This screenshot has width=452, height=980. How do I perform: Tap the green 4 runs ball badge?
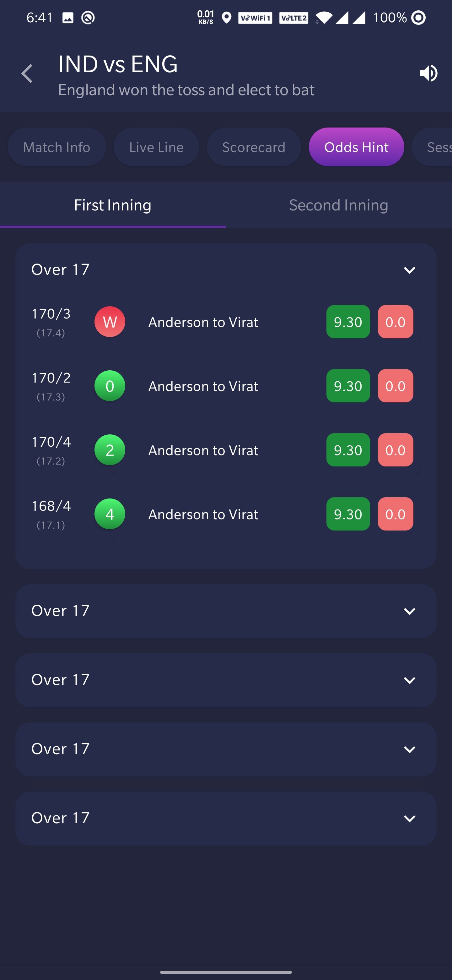110,514
